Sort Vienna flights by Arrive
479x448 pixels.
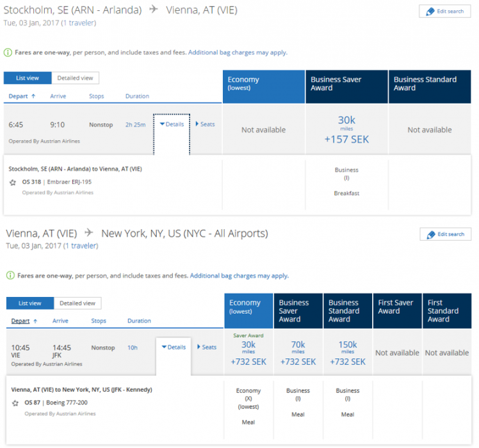coord(60,321)
